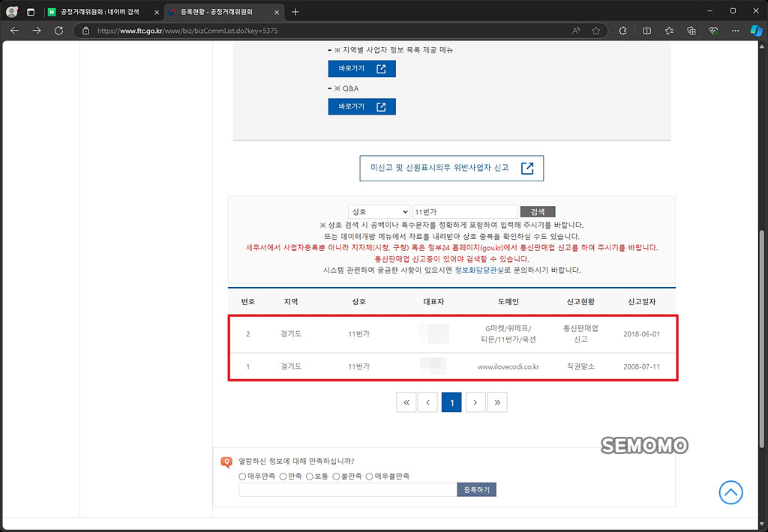The image size is (768, 532).
Task: Click external link icon on report button
Action: tap(527, 168)
